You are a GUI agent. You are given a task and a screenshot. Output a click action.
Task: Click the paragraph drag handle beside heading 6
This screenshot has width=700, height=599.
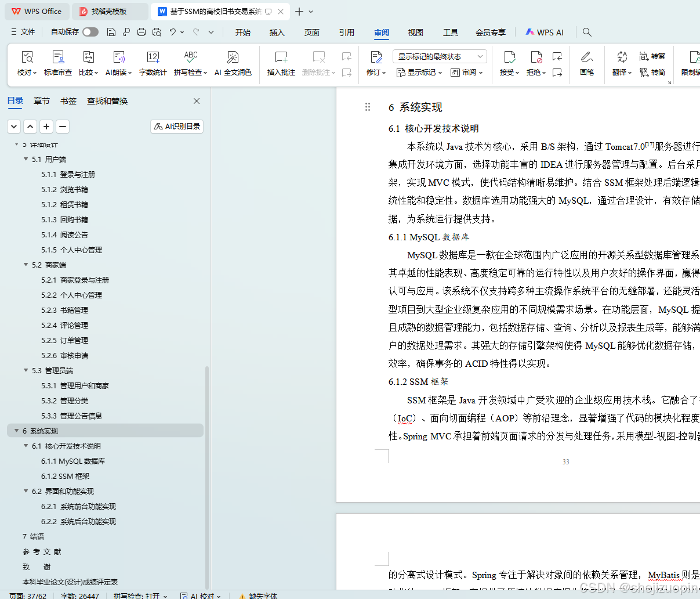367,107
